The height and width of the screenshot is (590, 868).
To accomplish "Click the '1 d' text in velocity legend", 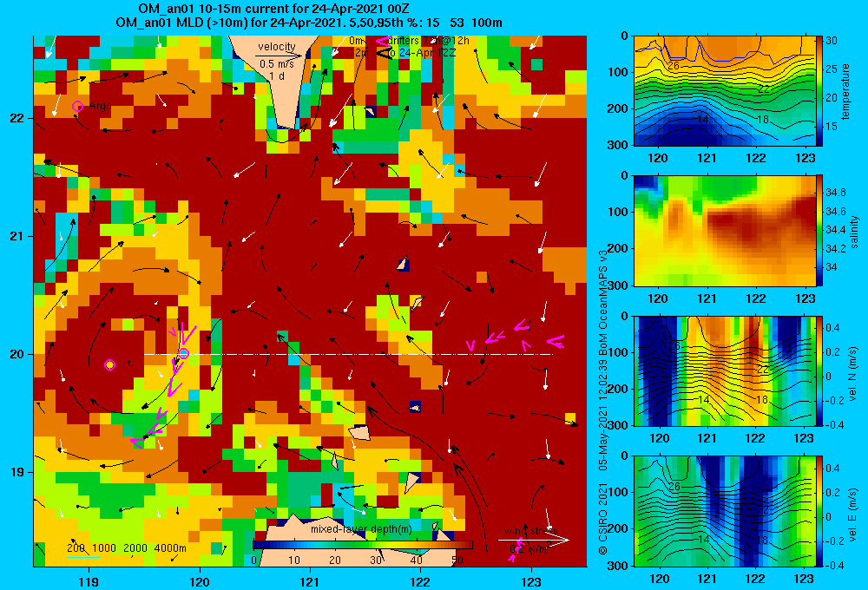I will pos(277,75).
